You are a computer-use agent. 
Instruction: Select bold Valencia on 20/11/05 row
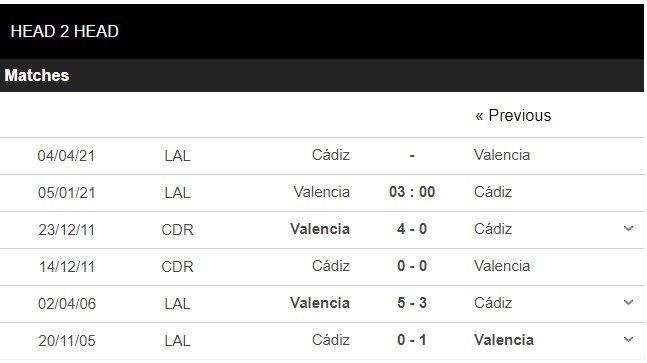(504, 340)
